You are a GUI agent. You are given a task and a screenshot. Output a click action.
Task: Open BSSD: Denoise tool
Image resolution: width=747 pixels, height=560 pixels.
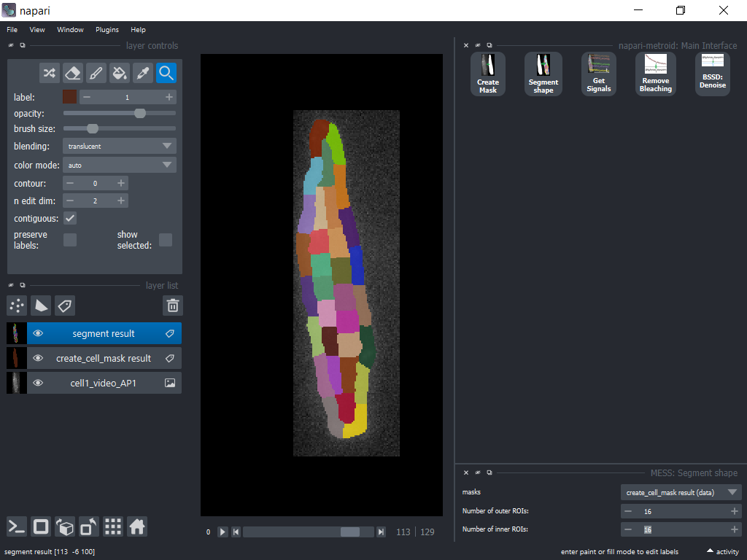click(712, 74)
